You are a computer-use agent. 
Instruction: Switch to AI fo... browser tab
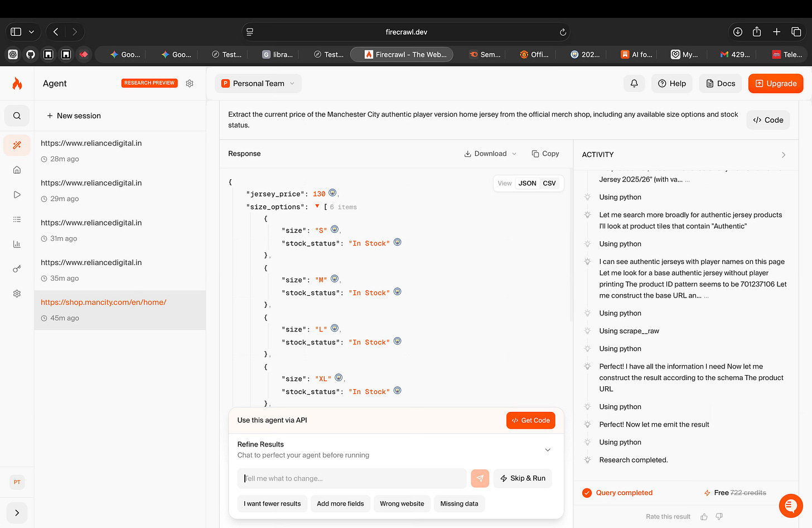[x=637, y=54]
